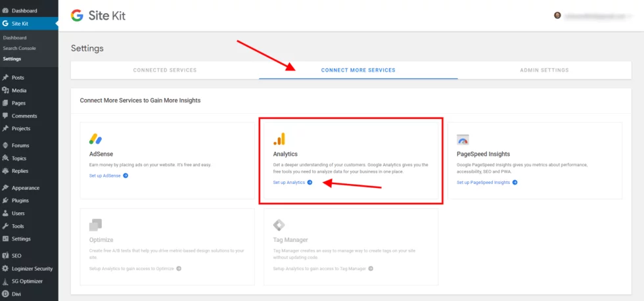Click the SG Optimizer icon
Viewport: 644px width, 301px height.
[5, 282]
